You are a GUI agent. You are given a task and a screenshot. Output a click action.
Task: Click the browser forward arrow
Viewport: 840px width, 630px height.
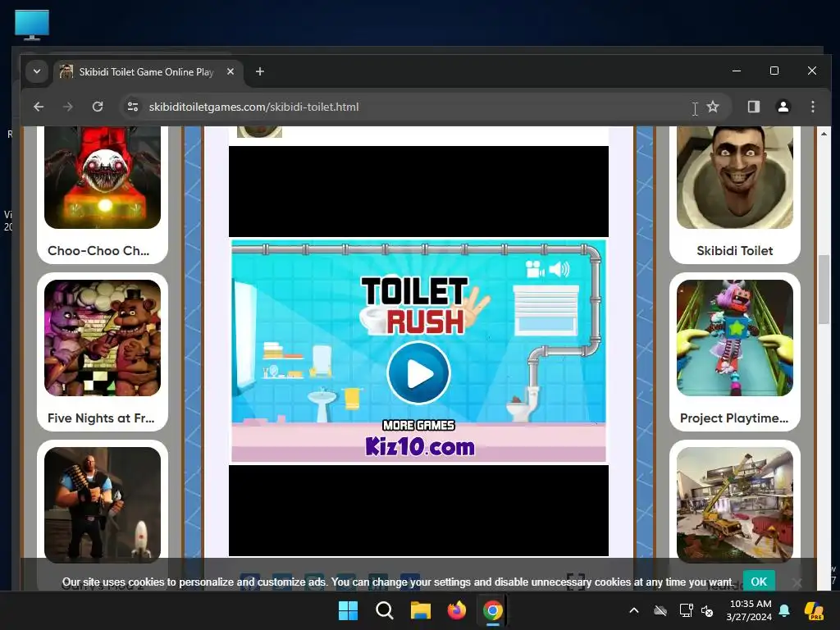67,107
